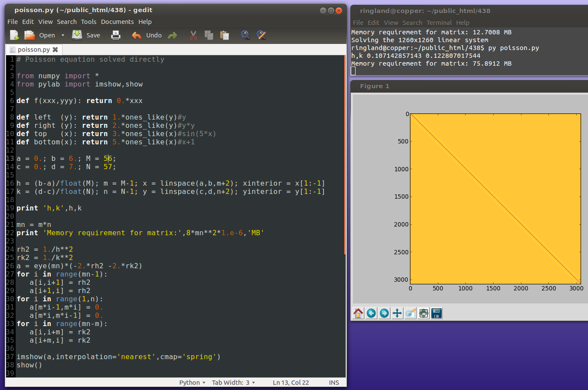The height and width of the screenshot is (390, 588).
Task: Click the Print icon in gedit toolbar
Action: (x=116, y=35)
